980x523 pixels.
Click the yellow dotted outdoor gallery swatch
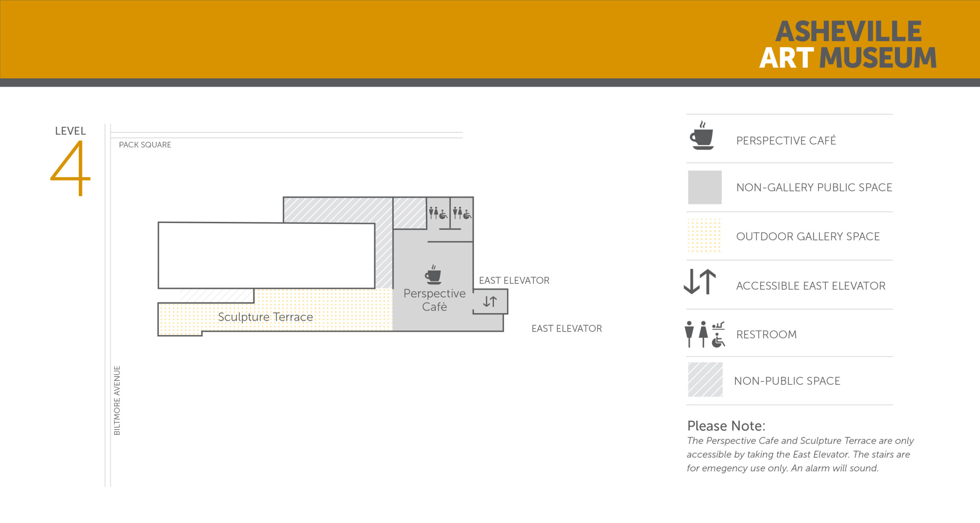(704, 235)
